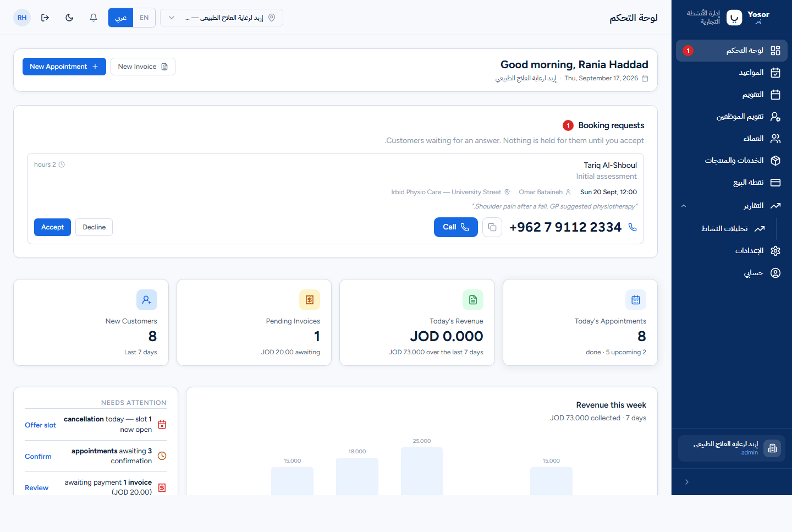The width and height of the screenshot is (792, 532).
Task: Open the New Customers stat card
Action: [x=91, y=322]
